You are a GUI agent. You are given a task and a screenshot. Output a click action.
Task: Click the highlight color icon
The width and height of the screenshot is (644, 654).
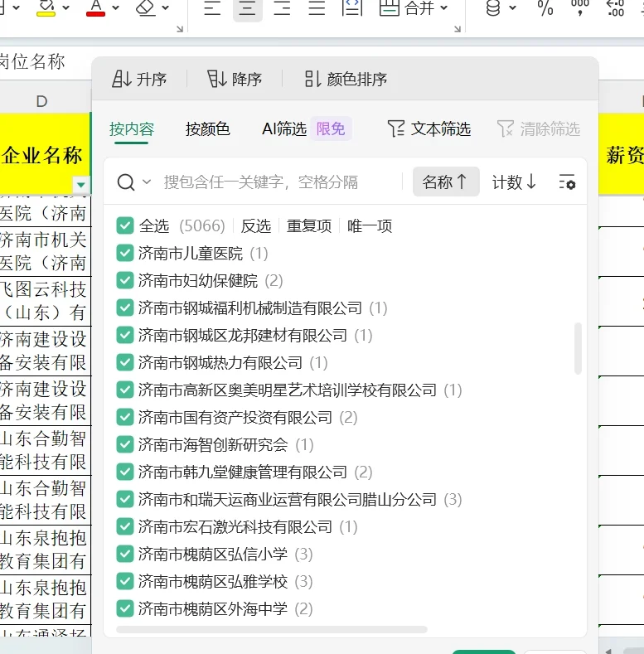[x=46, y=7]
